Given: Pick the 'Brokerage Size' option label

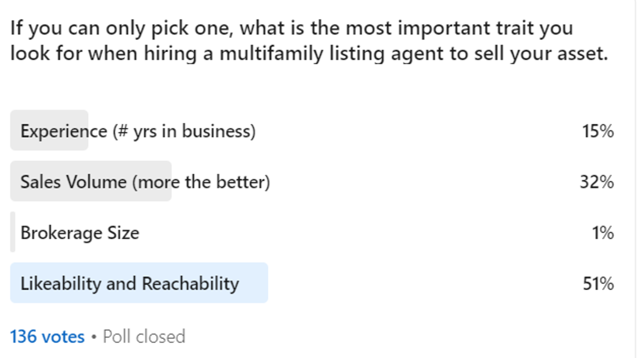Looking at the screenshot, I should click(x=80, y=233).
